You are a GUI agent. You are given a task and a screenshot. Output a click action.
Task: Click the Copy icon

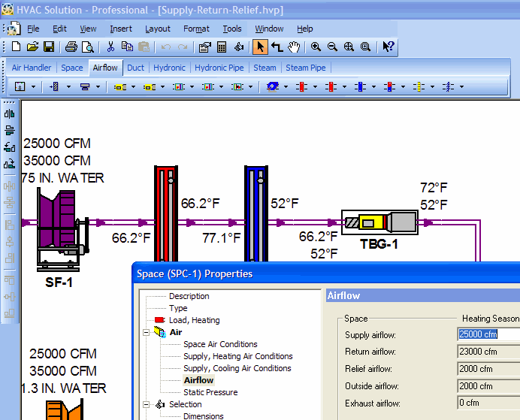click(127, 47)
